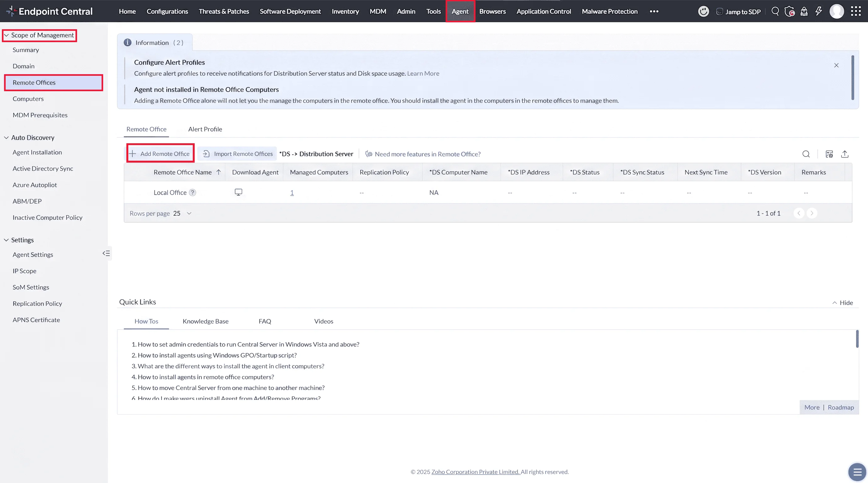Go to previous page arrow
This screenshot has height=483, width=868.
click(798, 213)
